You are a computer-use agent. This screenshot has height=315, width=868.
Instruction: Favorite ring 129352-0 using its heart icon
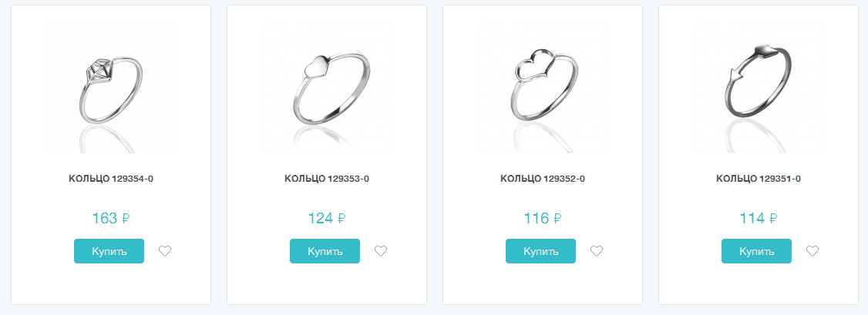click(x=597, y=251)
